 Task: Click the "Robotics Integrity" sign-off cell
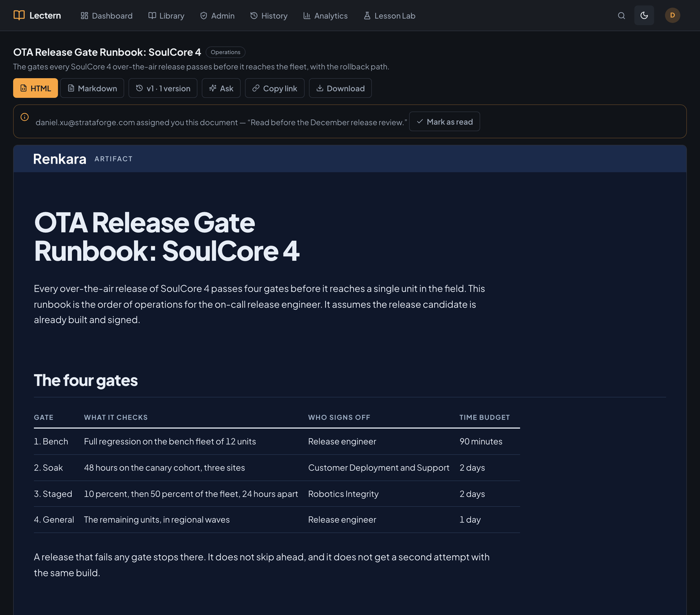tap(343, 494)
